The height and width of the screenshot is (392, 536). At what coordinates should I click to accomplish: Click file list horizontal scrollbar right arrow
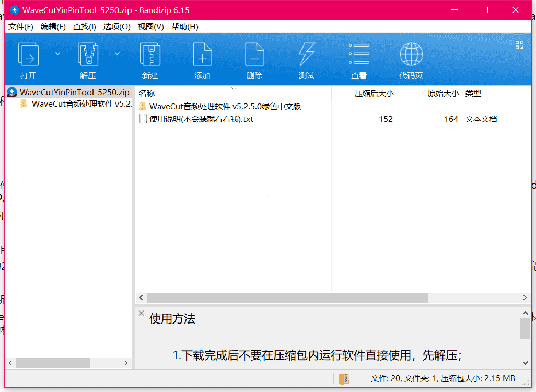(525, 298)
